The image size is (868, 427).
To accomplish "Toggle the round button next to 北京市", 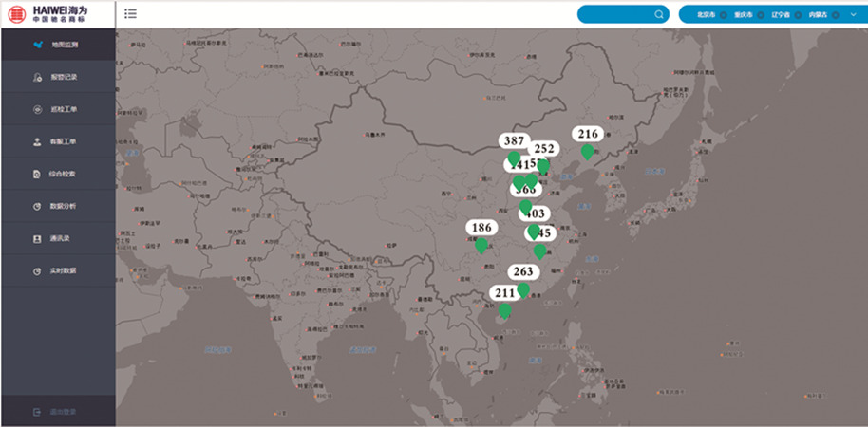I will click(x=724, y=14).
